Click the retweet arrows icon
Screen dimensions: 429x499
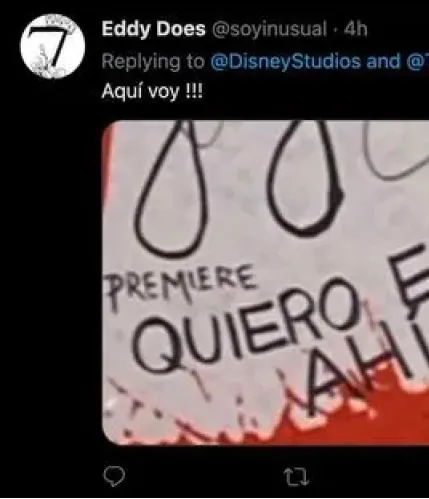(x=296, y=477)
